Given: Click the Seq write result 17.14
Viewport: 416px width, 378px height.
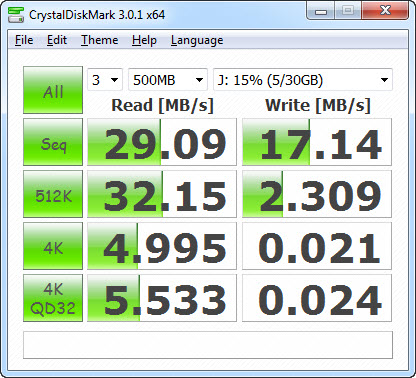Looking at the screenshot, I should coord(317,142).
